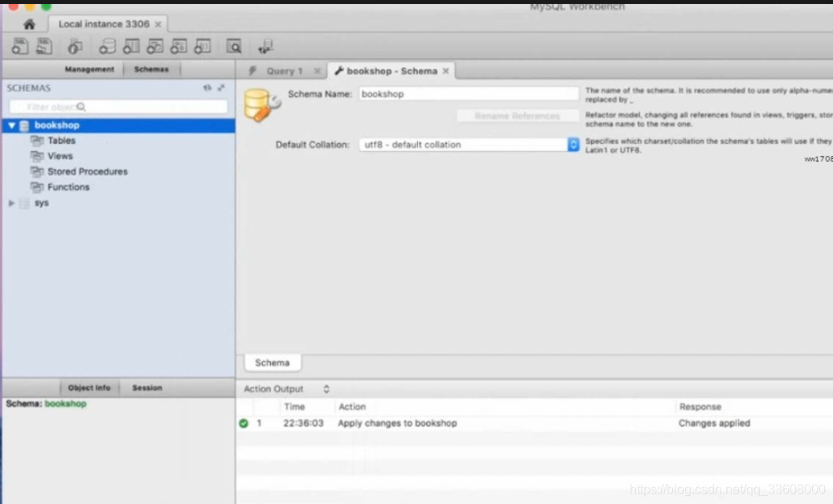Select Views under bookshop
This screenshot has height=504, width=833.
[x=60, y=156]
